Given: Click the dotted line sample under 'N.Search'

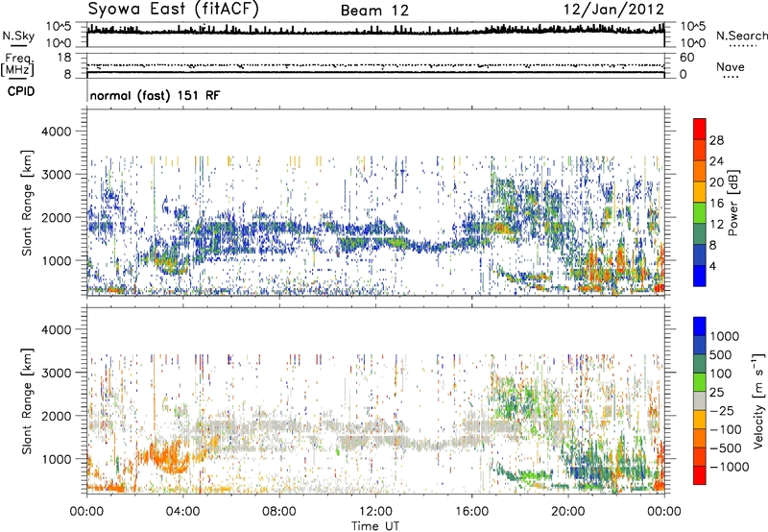Looking at the screenshot, I should coord(742,46).
